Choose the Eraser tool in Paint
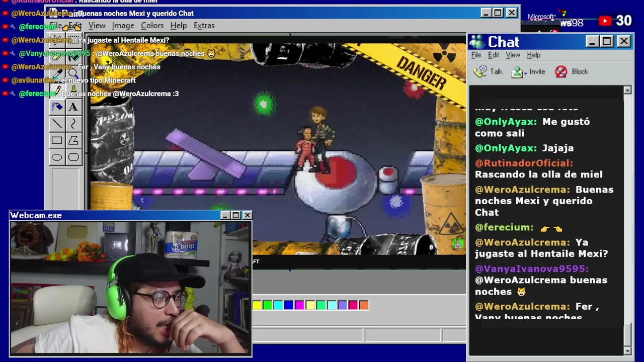Screen dimensions: 644x362 (x=57, y=57)
